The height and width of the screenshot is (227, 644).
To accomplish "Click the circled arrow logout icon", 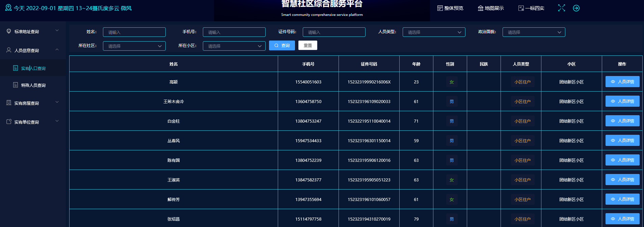I will tap(576, 8).
